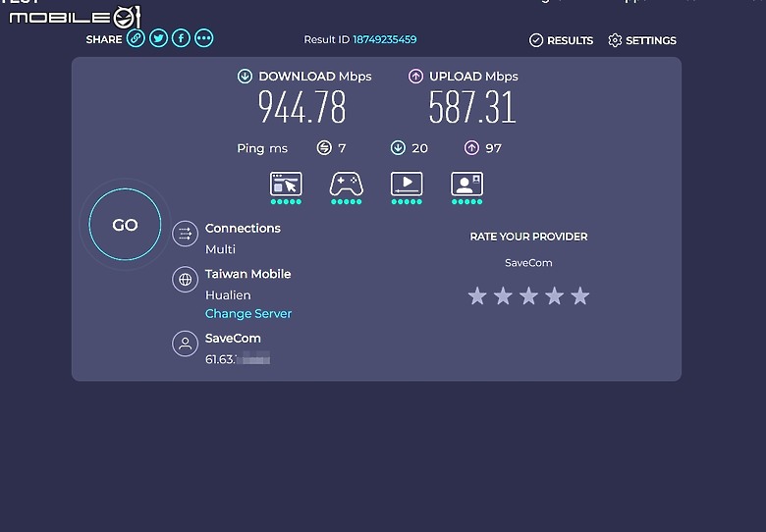Rate provider with three stars

click(528, 295)
